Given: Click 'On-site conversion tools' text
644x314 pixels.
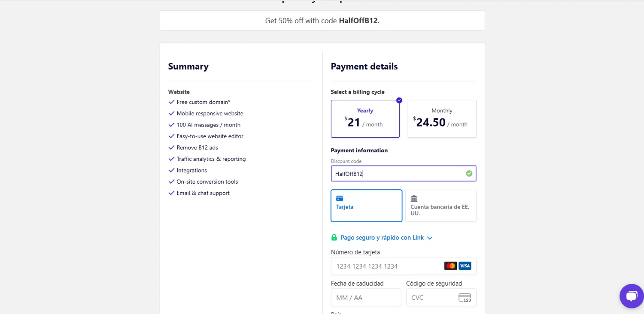Looking at the screenshot, I should 207,182.
